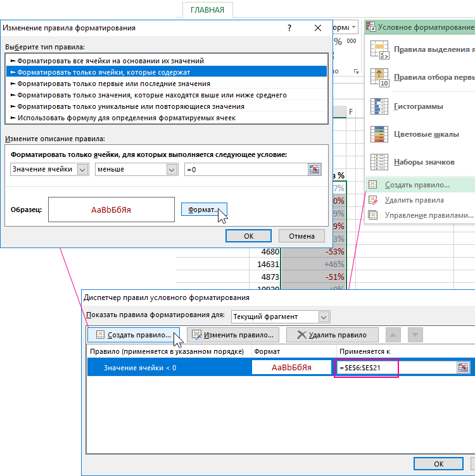The width and height of the screenshot is (475, 476).
Task: Click the move rule up arrow
Action: 393,335
